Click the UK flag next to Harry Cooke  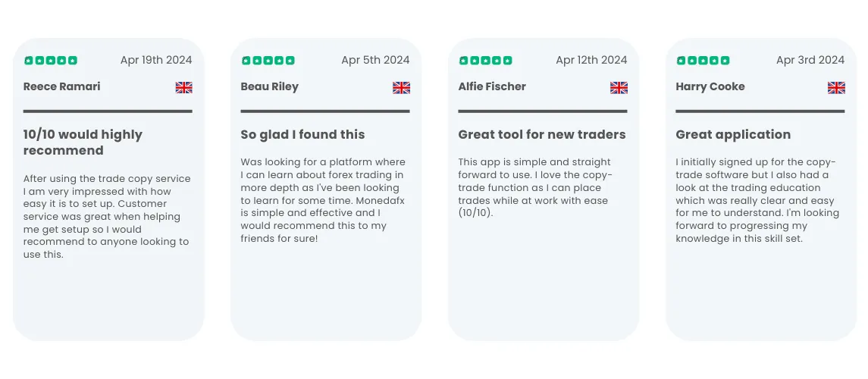pos(836,87)
